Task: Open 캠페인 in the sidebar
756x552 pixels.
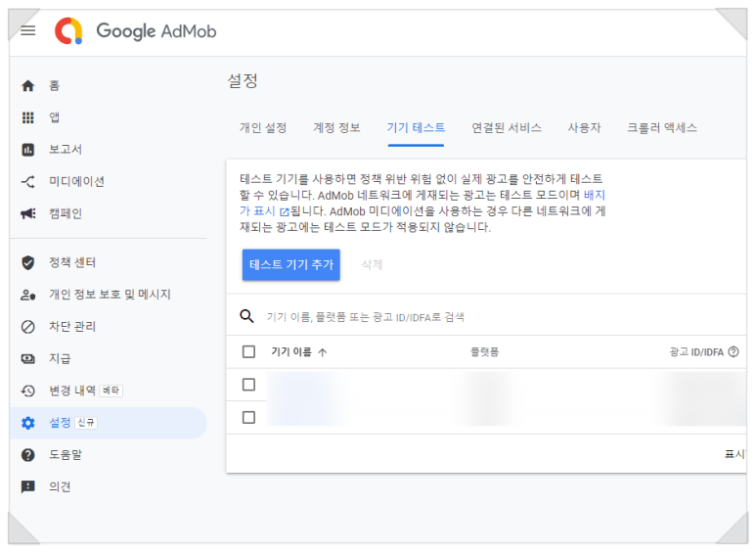Action: (66, 213)
